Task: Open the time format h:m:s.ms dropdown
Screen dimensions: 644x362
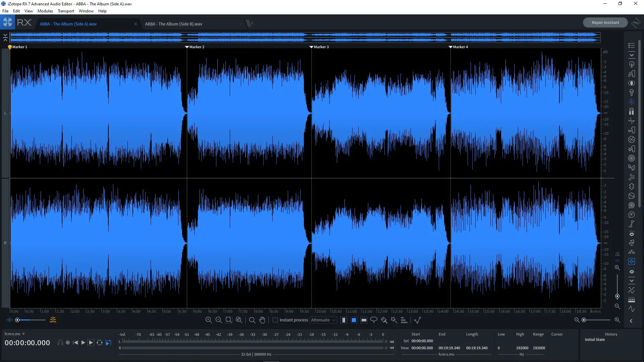Action: 15,334
